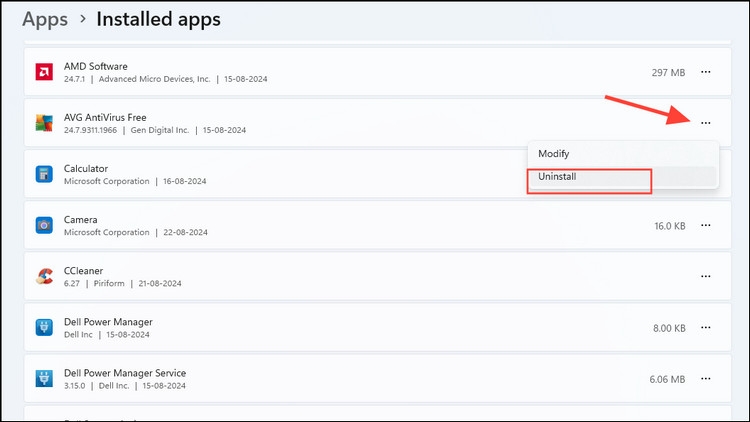The height and width of the screenshot is (422, 750).
Task: Click the Camera app icon
Action: point(44,225)
